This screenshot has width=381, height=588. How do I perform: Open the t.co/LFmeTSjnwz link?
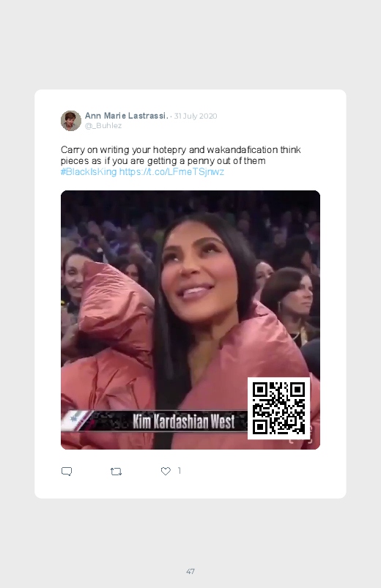tap(171, 172)
